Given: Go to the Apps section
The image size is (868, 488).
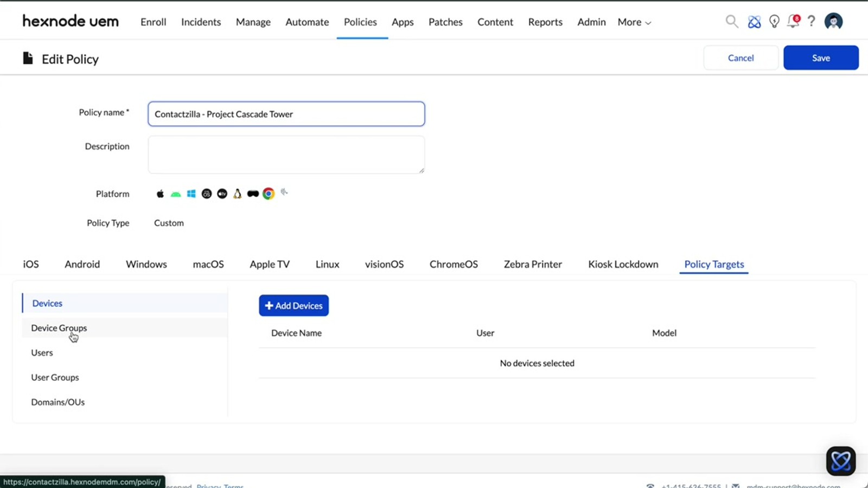Looking at the screenshot, I should pos(403,22).
